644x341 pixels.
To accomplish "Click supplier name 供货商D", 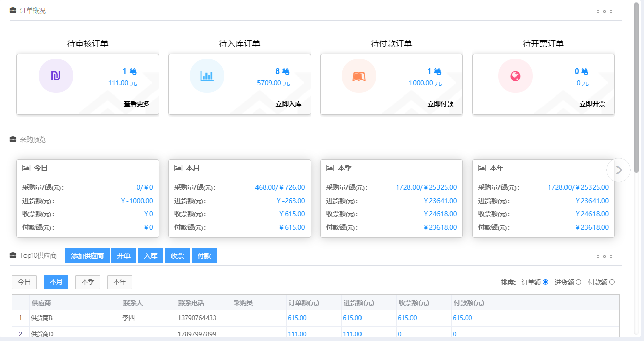I will click(42, 334).
